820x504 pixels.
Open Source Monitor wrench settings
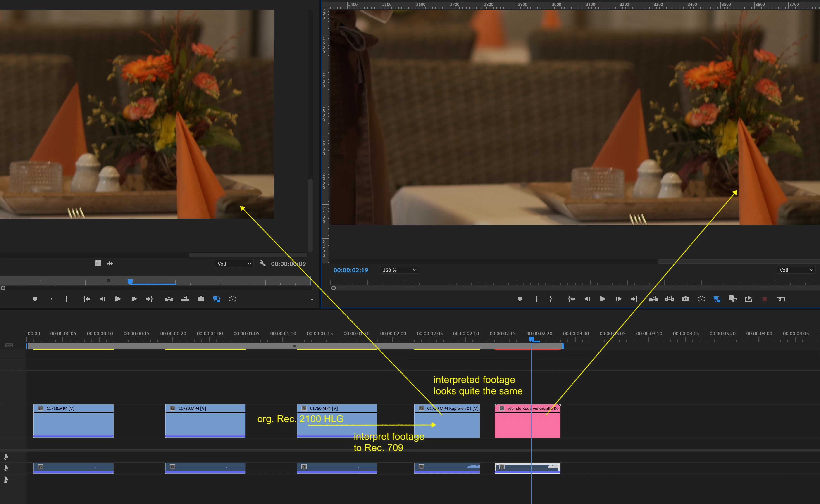[x=262, y=263]
